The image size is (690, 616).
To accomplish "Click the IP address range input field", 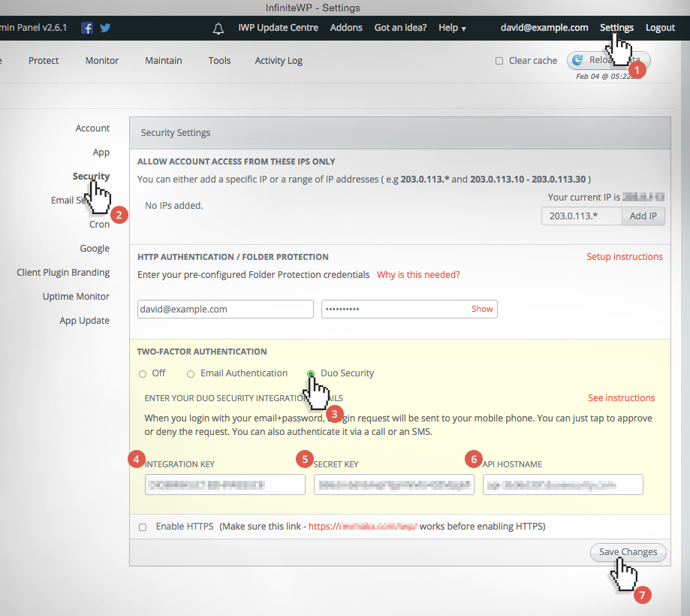I will (581, 216).
